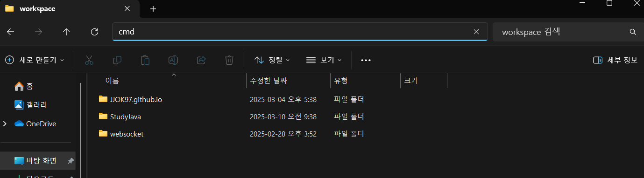The width and height of the screenshot is (644, 178).
Task: Go back with the left arrow button
Action: tap(11, 32)
